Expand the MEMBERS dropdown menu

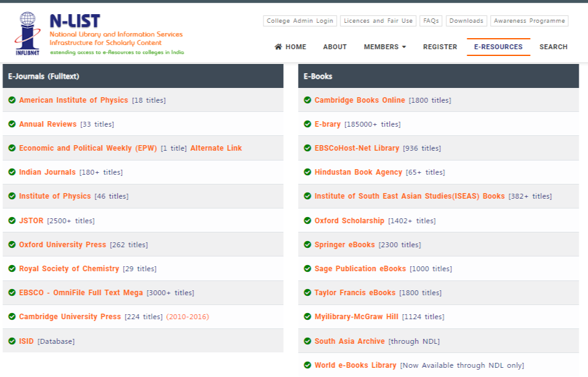[x=385, y=47]
